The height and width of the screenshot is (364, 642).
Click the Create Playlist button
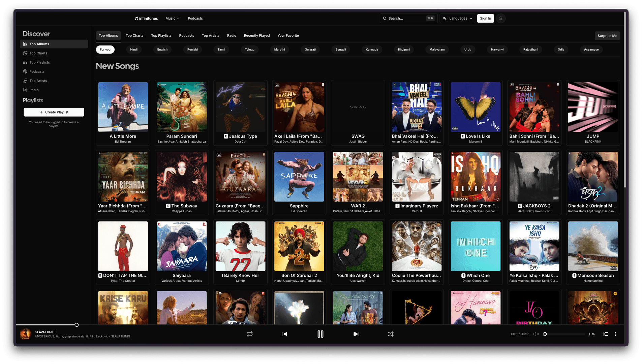tap(54, 112)
